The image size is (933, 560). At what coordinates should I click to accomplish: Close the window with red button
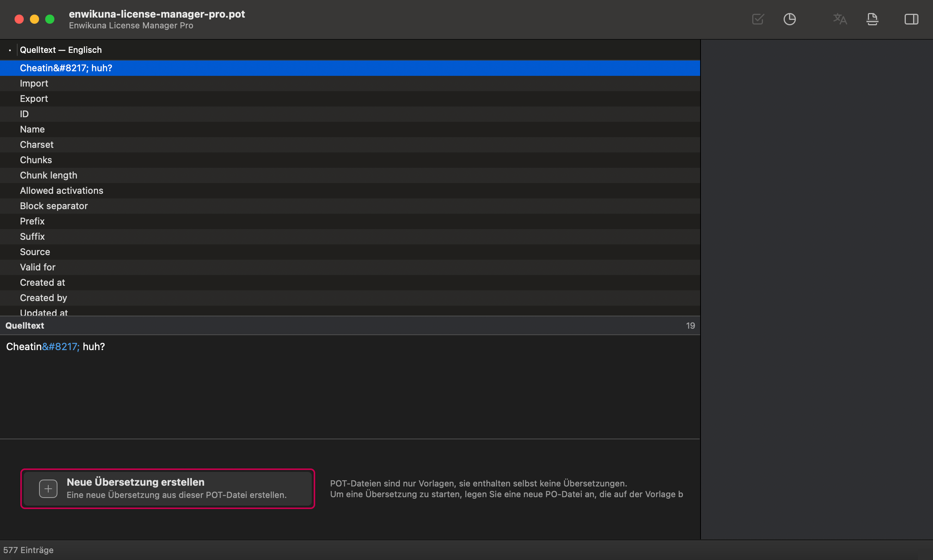(x=19, y=19)
